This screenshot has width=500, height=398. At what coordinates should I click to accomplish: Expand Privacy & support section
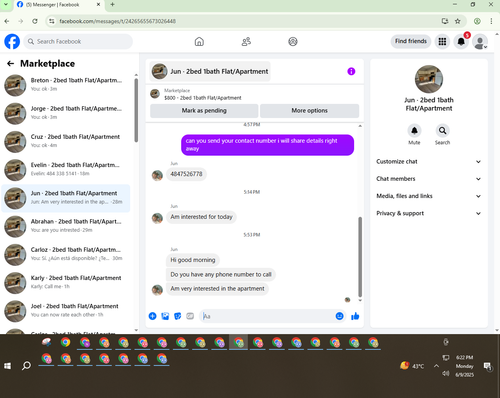(x=429, y=213)
